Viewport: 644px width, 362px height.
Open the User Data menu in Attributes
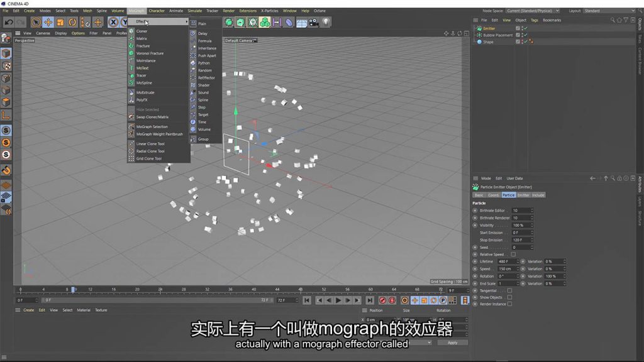click(x=514, y=178)
